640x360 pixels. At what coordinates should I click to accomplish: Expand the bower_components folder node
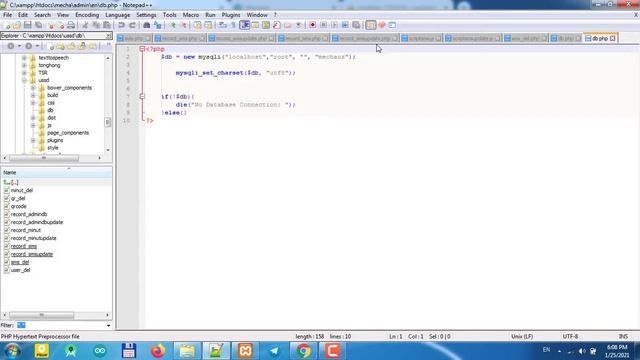(33, 88)
